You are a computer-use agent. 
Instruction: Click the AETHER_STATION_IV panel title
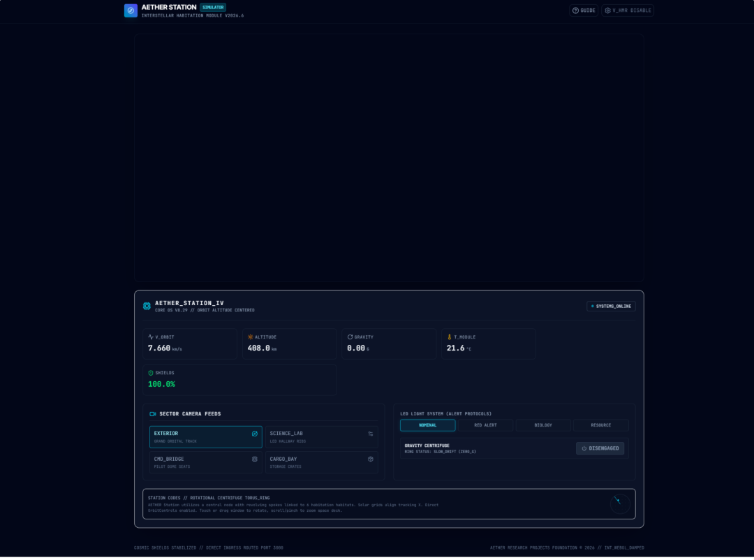click(189, 303)
